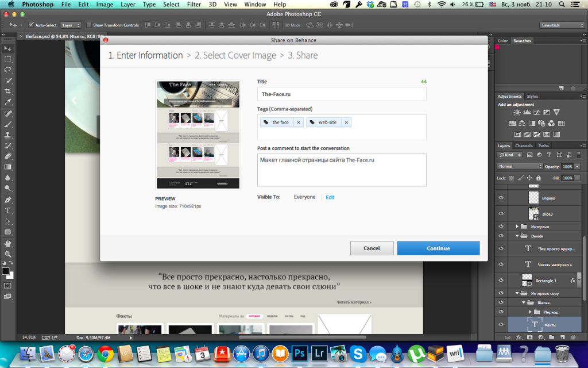Image resolution: width=588 pixels, height=368 pixels.
Task: Delete layer using Layers trash icon
Action: [x=573, y=337]
